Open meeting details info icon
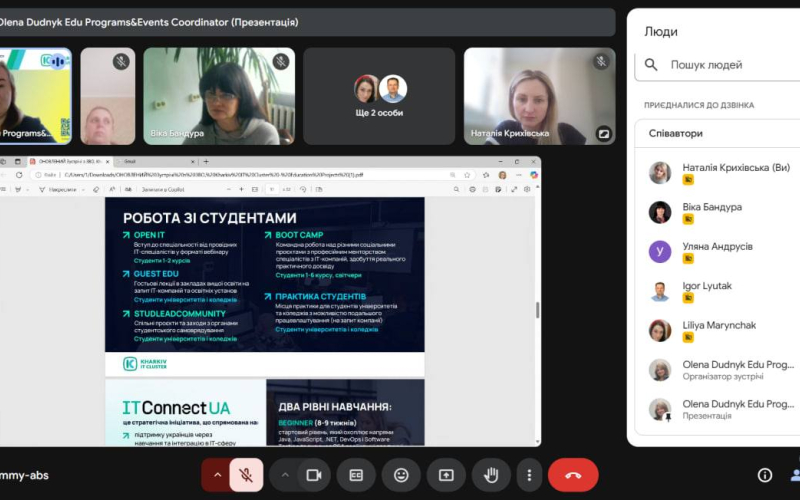Image resolution: width=800 pixels, height=500 pixels. (x=764, y=475)
